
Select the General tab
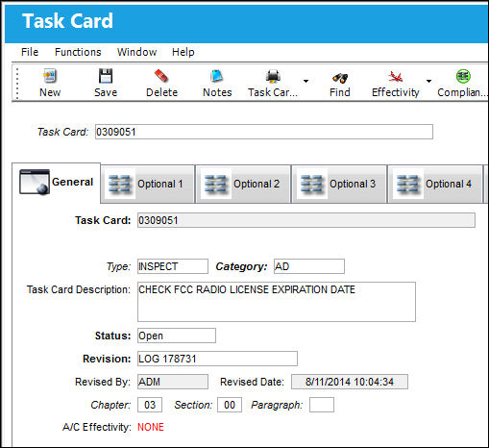coord(57,182)
